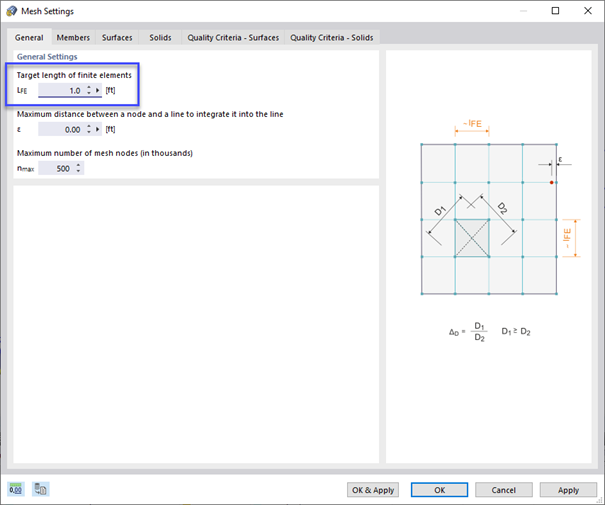Screen dimensions: 605x505
Task: Click the 'Maximum number of mesh nodes' label
Action: [x=105, y=153]
